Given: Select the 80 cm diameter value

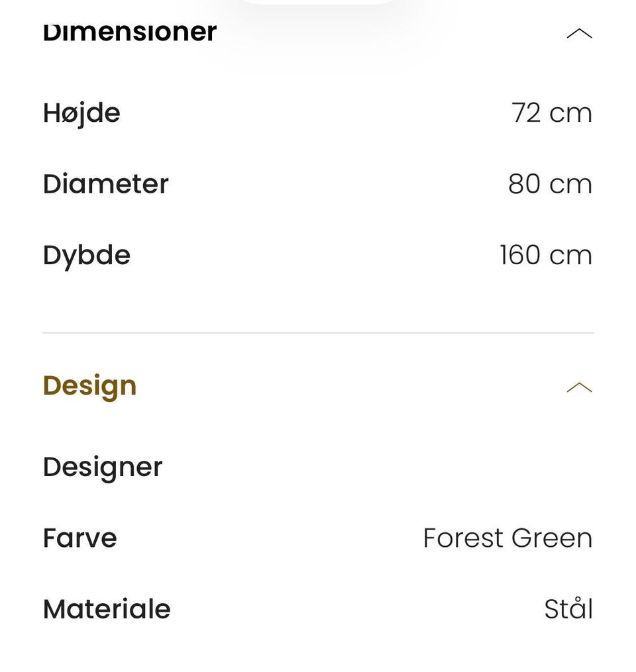Looking at the screenshot, I should point(551,184).
